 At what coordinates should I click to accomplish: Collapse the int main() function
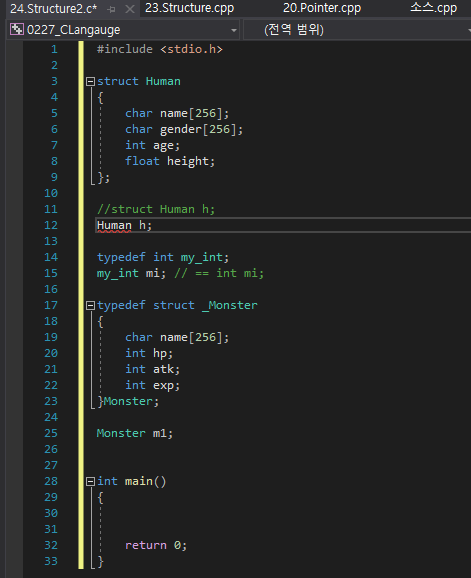tap(90, 482)
